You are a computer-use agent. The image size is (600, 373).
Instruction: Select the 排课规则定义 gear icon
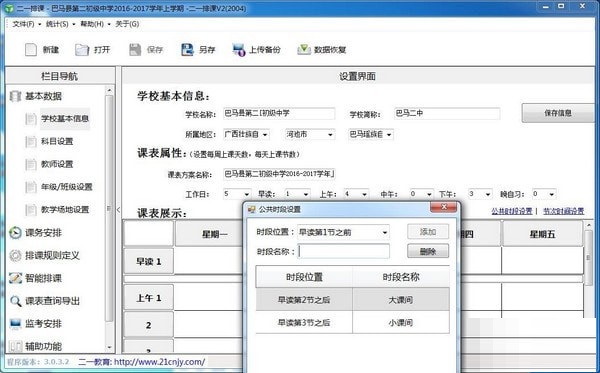click(15, 256)
